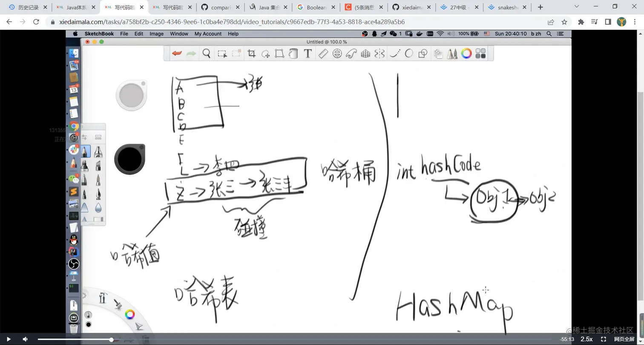
Task: Open the lagoon color wheel icon
Action: 130,314
